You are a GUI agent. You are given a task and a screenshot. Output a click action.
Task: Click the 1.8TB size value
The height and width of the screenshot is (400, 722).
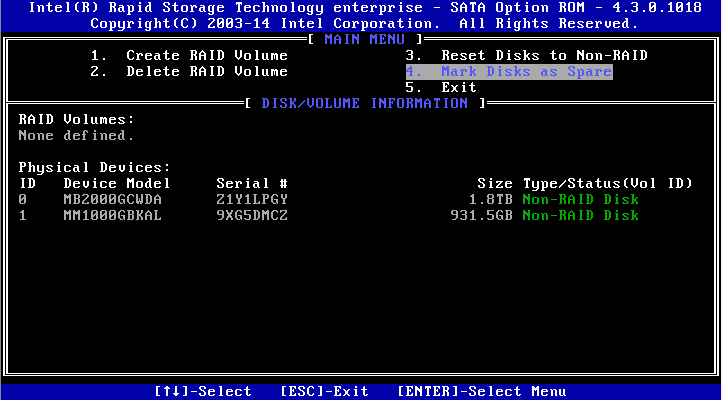click(x=490, y=199)
